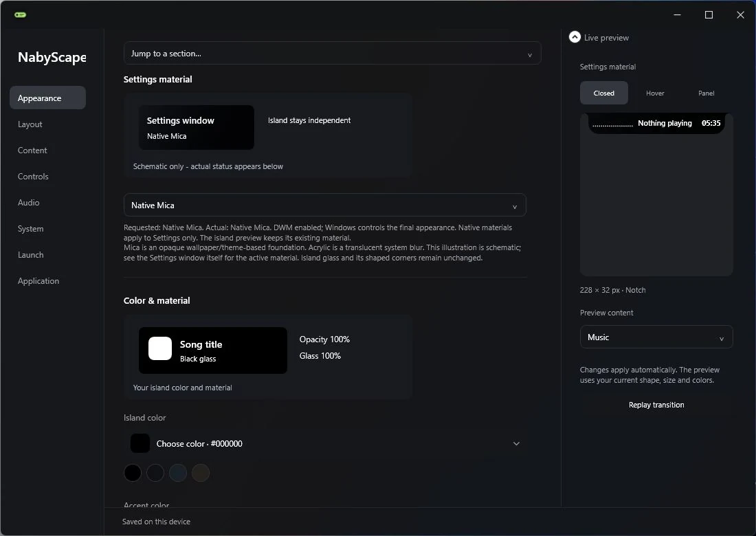The height and width of the screenshot is (536, 756).
Task: Click the black swatch beside Choose color
Action: tap(140, 443)
